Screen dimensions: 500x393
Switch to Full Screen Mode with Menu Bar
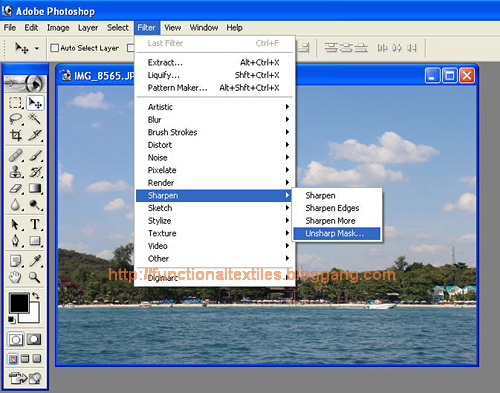click(x=25, y=359)
